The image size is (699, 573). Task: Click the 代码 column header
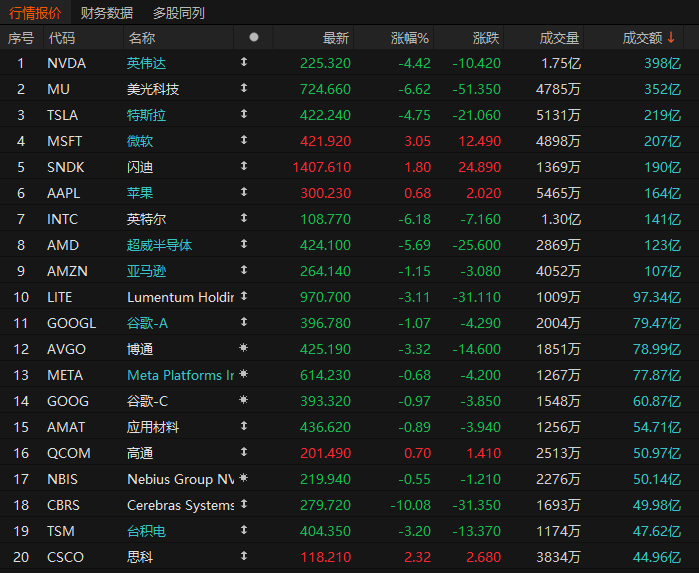click(x=62, y=38)
